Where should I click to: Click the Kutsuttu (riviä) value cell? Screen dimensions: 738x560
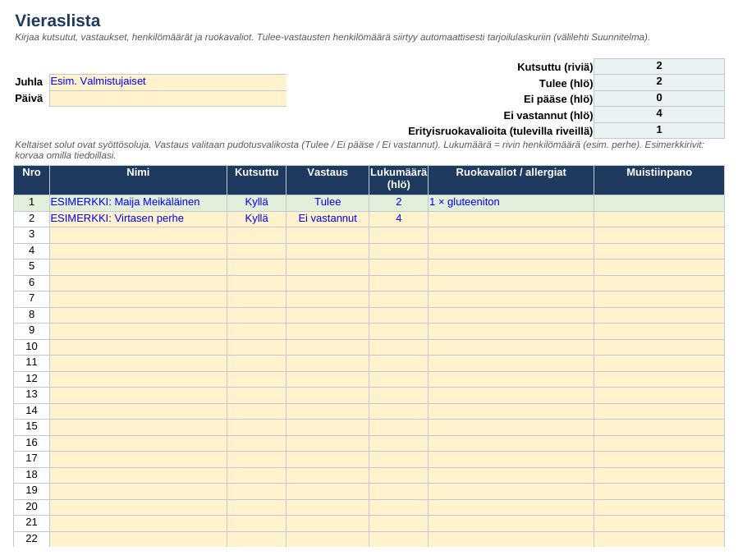pos(659,67)
